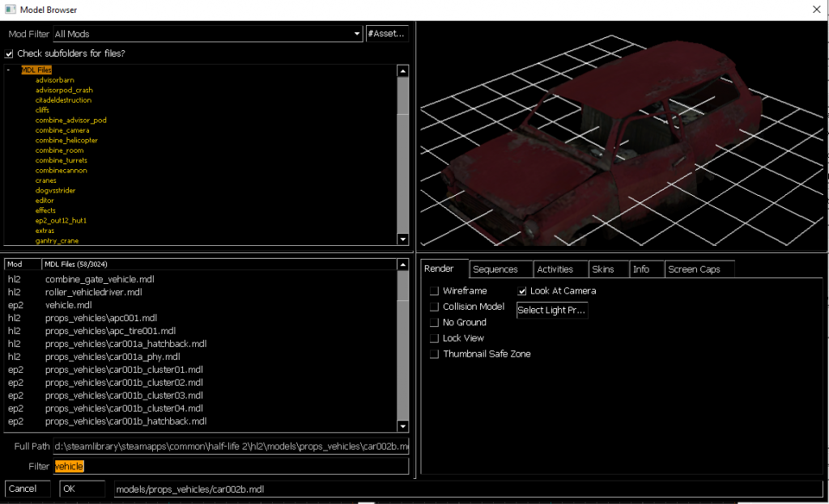Enable the Wireframe render option
The image size is (829, 504).
[435, 291]
